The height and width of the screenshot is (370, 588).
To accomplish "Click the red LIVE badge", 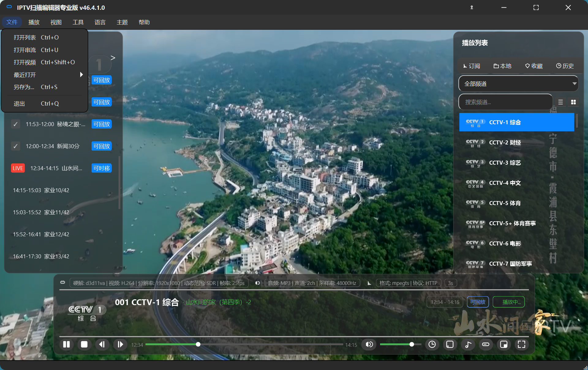I will [18, 168].
